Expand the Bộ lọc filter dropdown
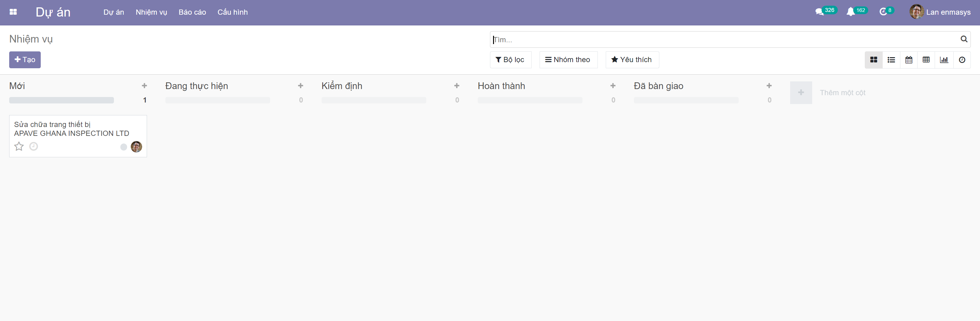Screen dimensions: 980x321 click(510, 60)
